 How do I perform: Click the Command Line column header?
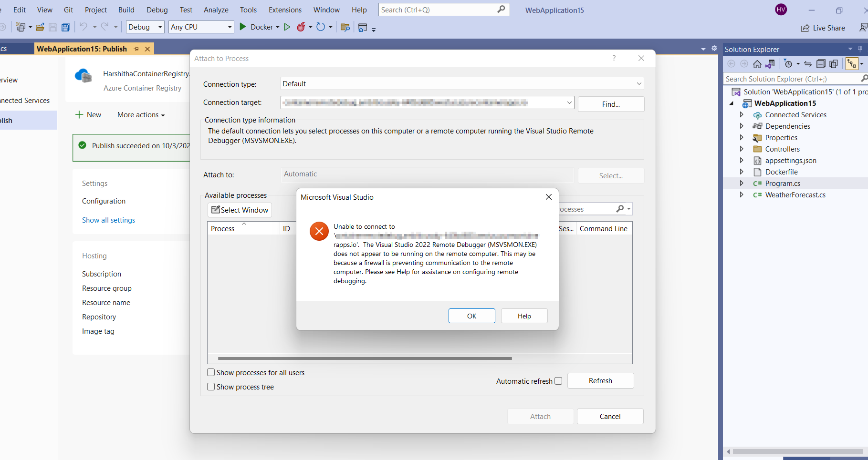(x=604, y=228)
